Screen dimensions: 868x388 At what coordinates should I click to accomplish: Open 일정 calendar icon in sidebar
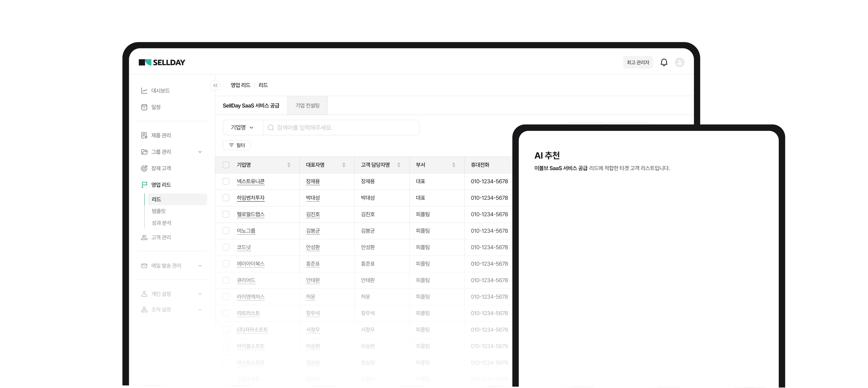coord(144,107)
